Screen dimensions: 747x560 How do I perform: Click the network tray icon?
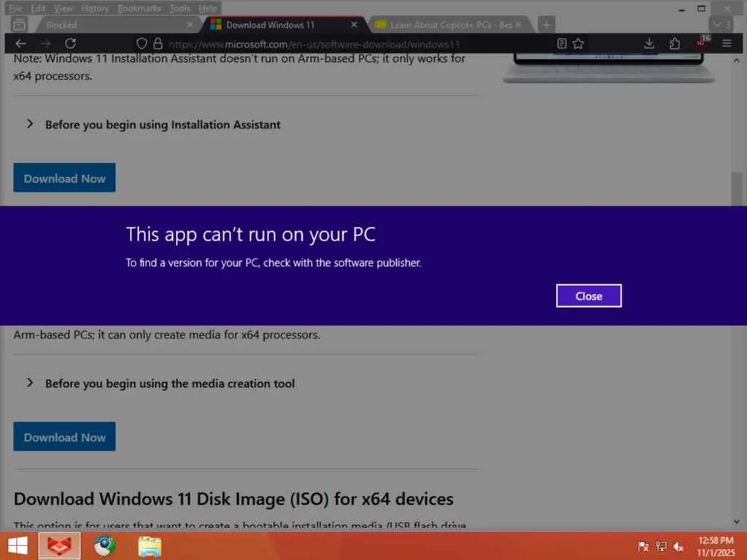coord(661,546)
